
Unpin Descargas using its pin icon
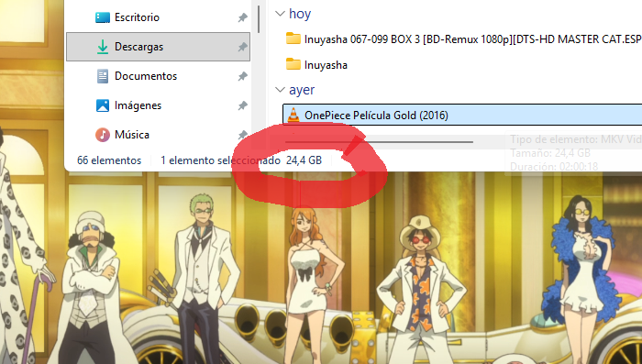click(x=243, y=47)
